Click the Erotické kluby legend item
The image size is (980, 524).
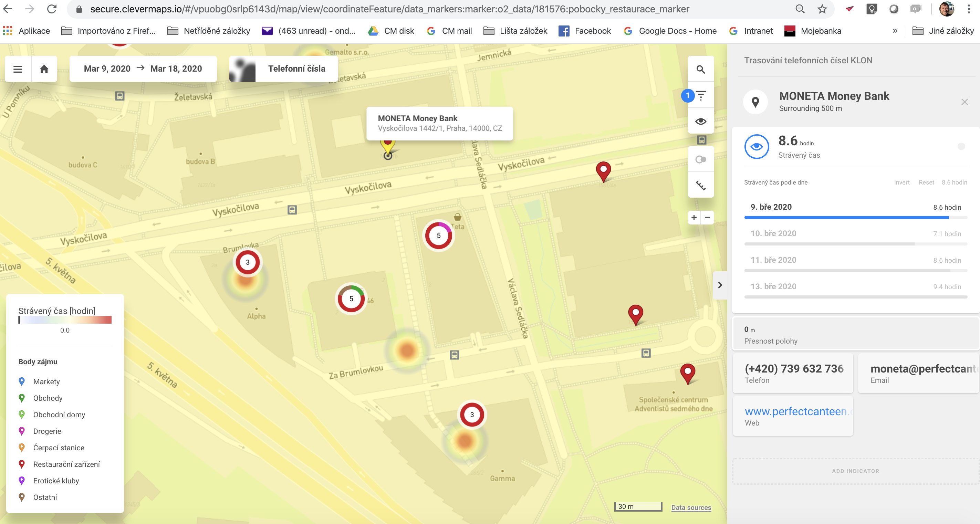49,481
